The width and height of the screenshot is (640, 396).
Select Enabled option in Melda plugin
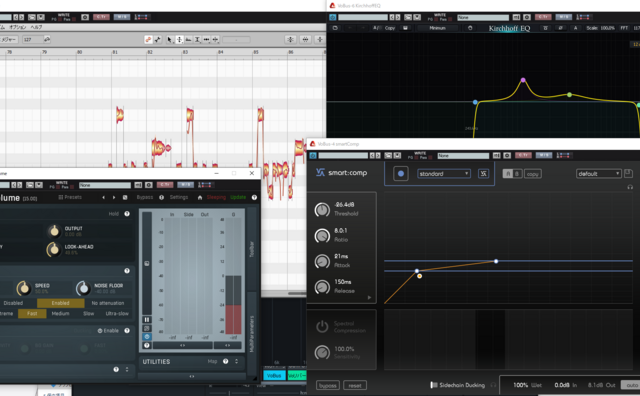point(60,303)
